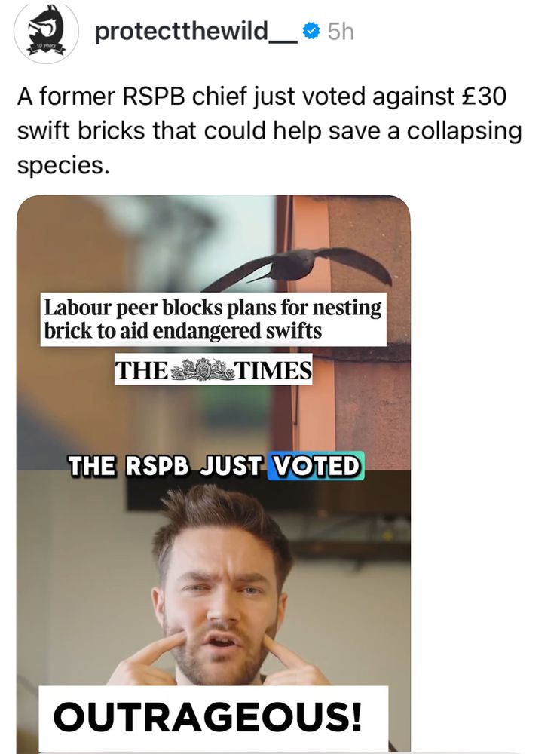Viewport: 560px width, 754px height.
Task: Click the word TIMES in the masthead
Action: click(273, 371)
